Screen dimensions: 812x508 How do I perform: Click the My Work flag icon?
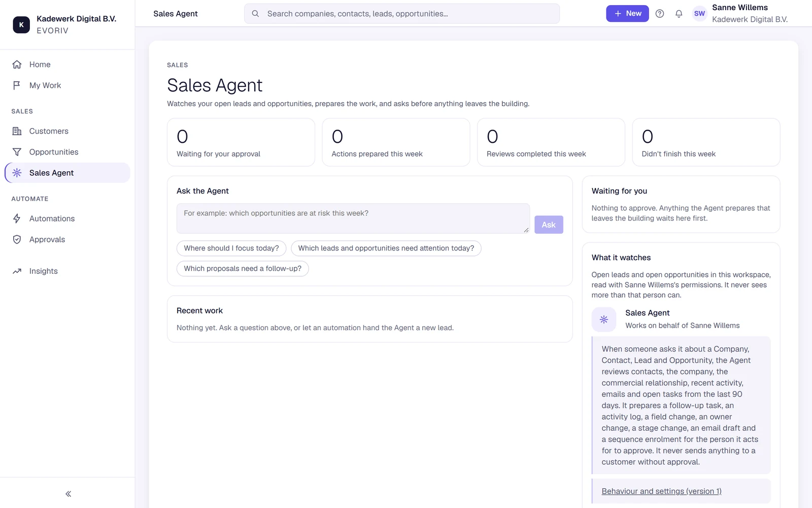tap(17, 85)
